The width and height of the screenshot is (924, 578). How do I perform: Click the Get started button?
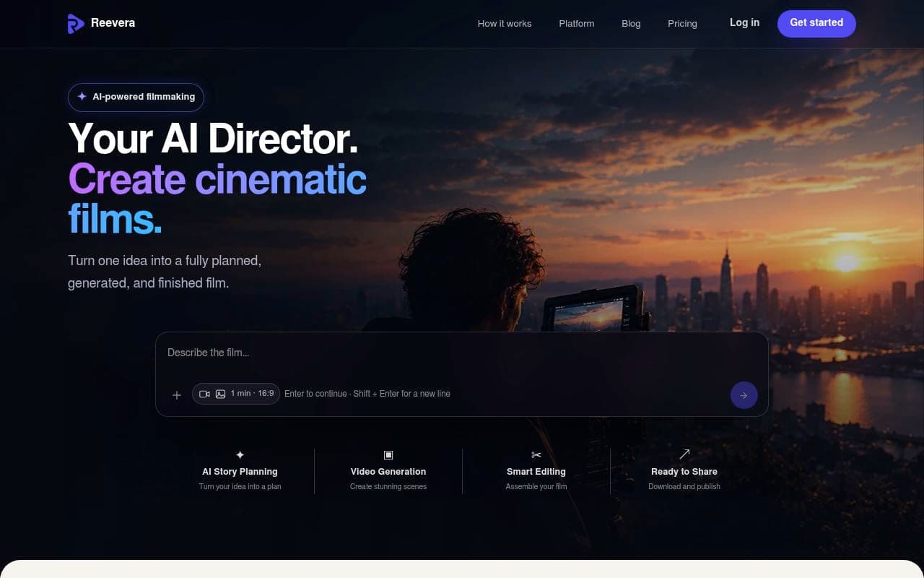(816, 23)
